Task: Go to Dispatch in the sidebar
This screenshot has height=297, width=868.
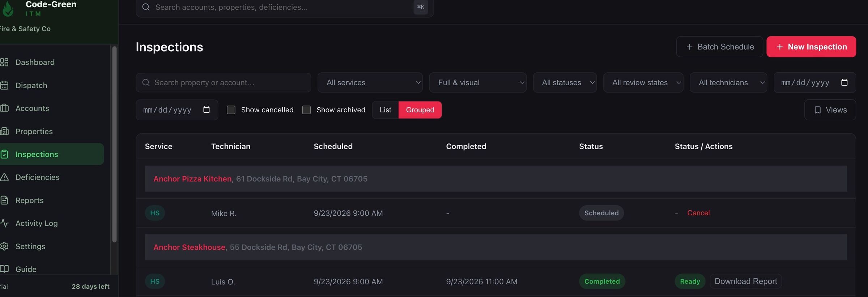Action: click(x=52, y=85)
